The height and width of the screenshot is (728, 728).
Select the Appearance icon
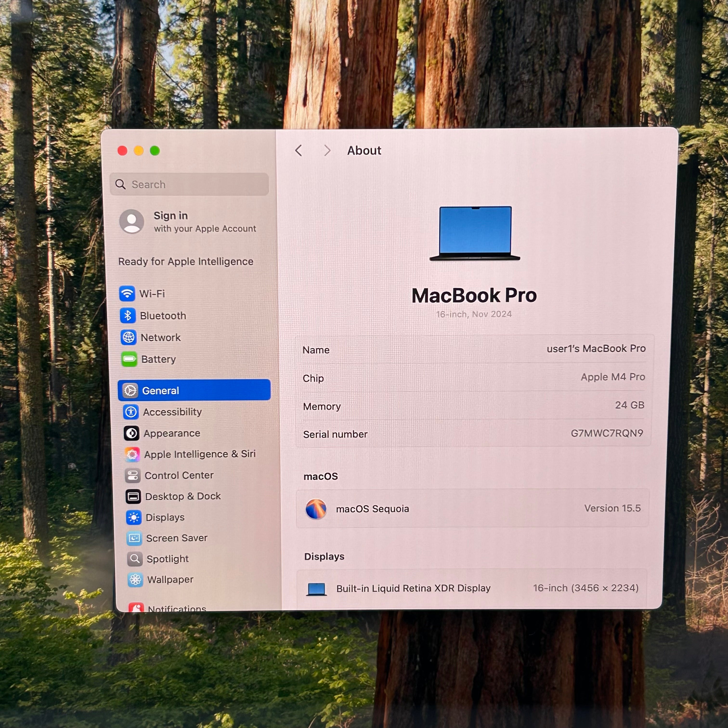[131, 433]
